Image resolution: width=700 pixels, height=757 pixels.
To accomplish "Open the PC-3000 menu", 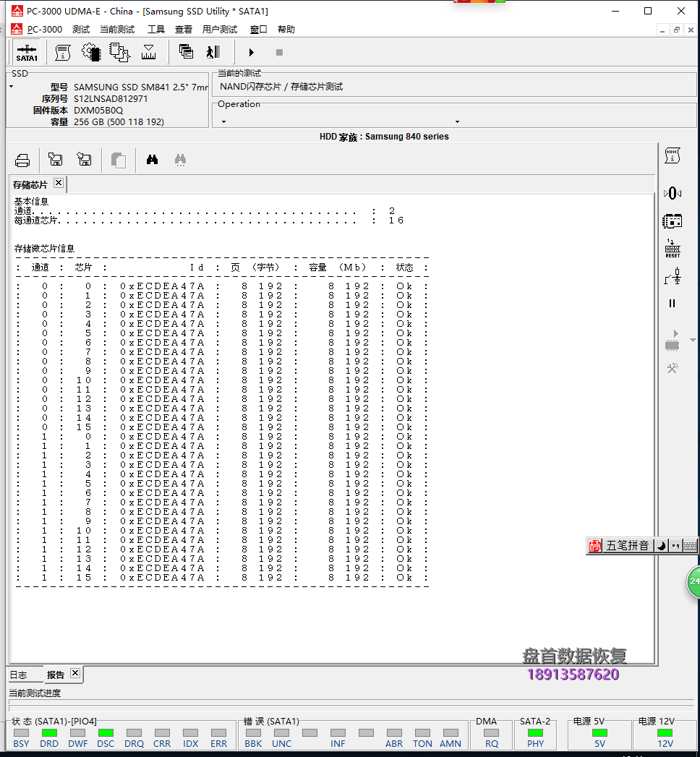I will [45, 30].
